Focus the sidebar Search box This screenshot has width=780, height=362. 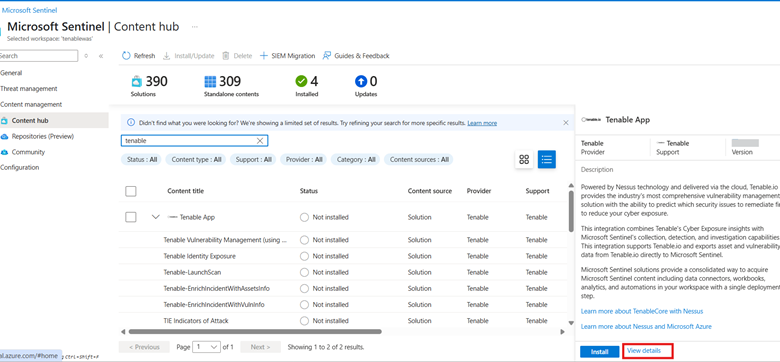tap(39, 56)
